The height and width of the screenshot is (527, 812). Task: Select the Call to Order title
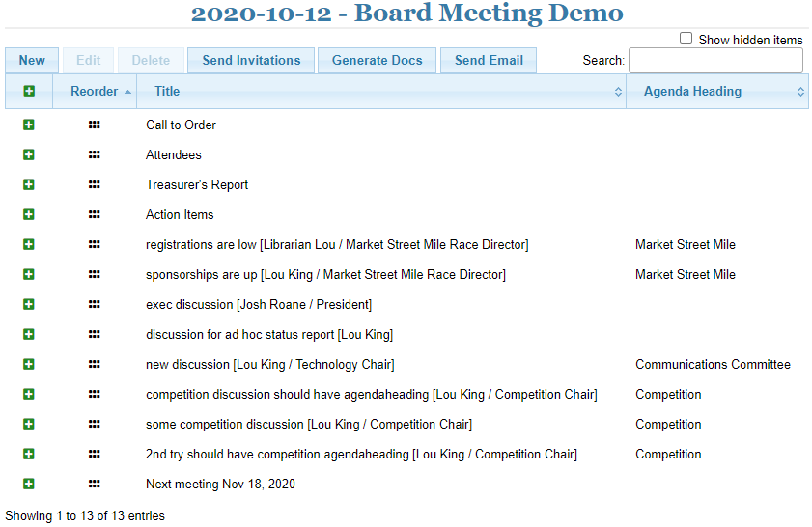pos(181,125)
